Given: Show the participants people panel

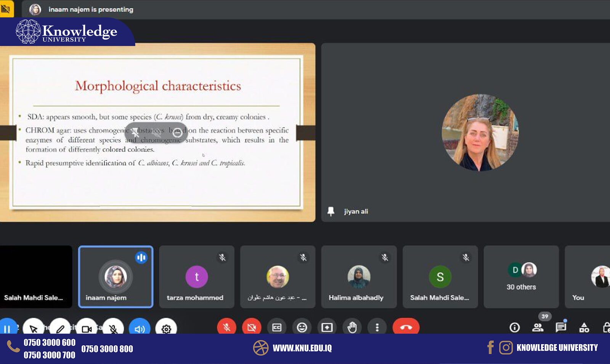Looking at the screenshot, I should 538,327.
